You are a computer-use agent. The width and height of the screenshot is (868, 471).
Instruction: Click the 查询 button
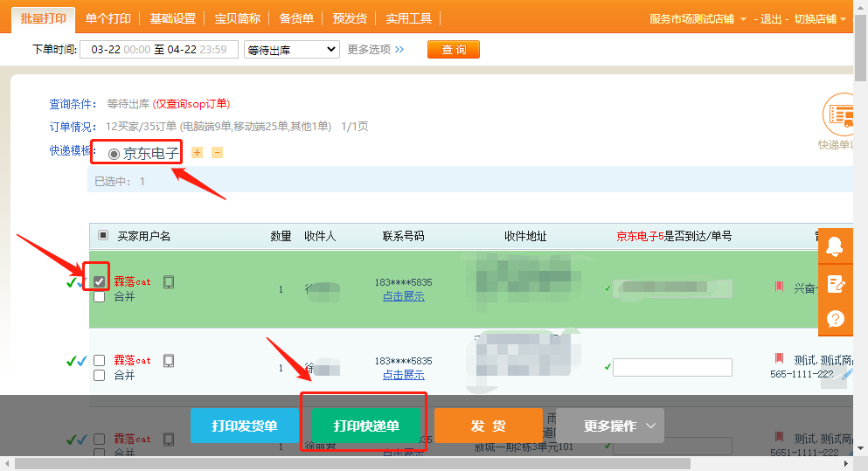click(x=454, y=49)
